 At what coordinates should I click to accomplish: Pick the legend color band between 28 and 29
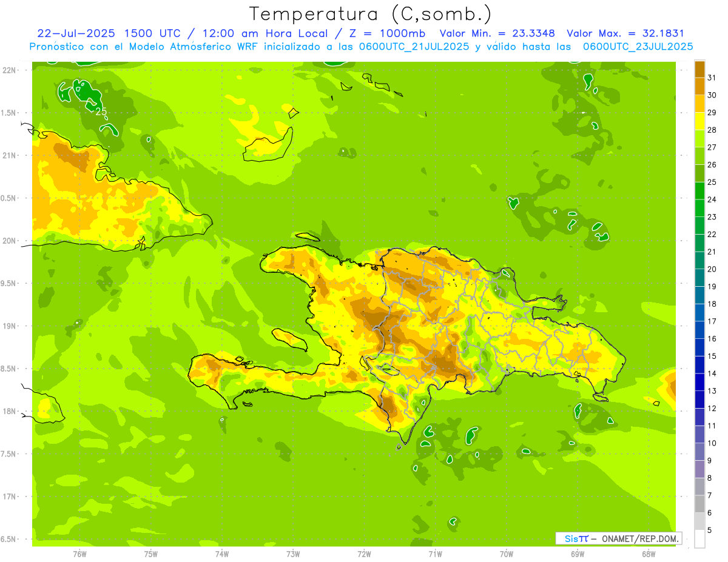[x=699, y=121]
